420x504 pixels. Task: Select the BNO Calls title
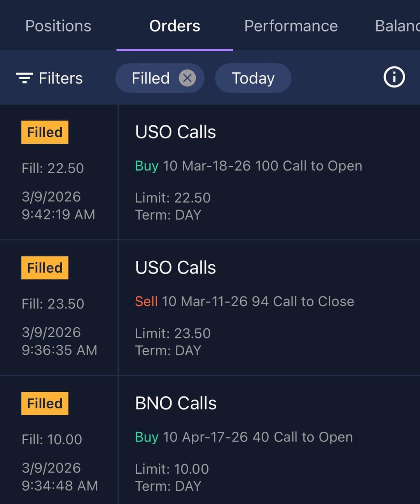point(176,403)
